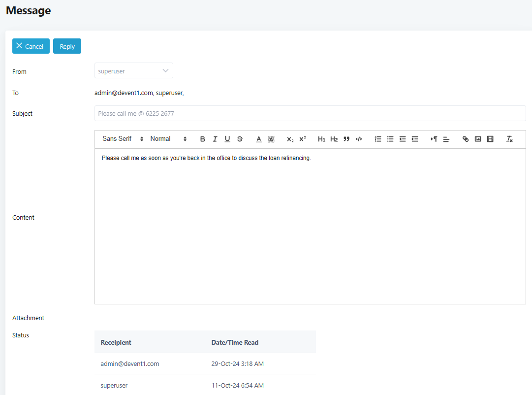Insert an image into content
Screen dimensions: 532x395
[x=478, y=139]
